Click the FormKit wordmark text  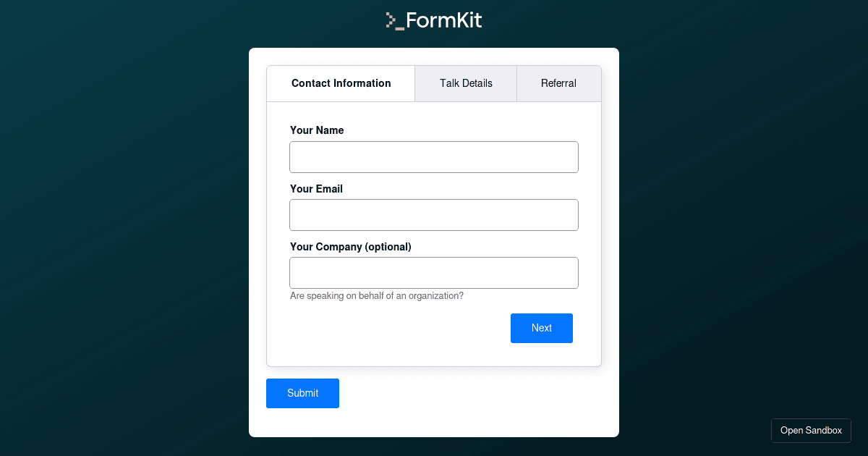click(443, 20)
